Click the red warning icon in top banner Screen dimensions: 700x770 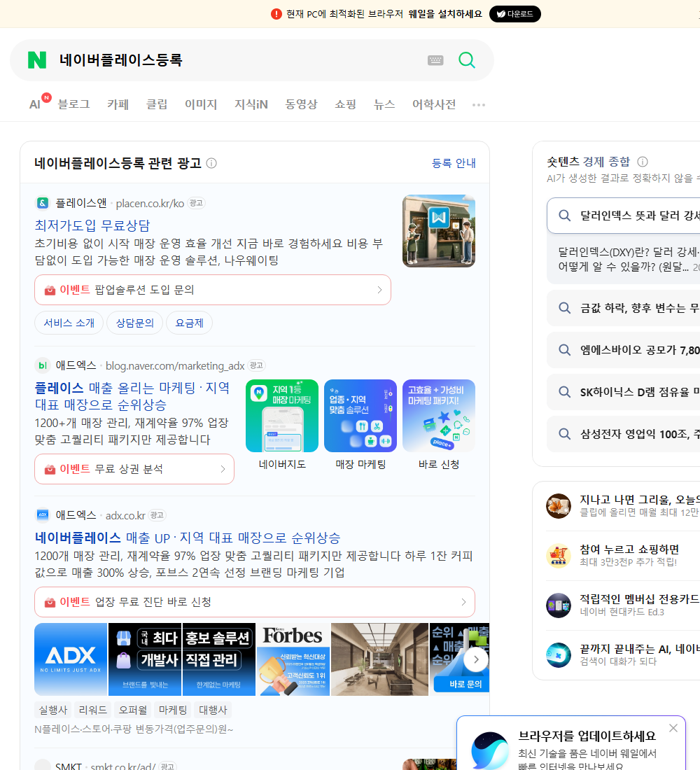tap(276, 14)
